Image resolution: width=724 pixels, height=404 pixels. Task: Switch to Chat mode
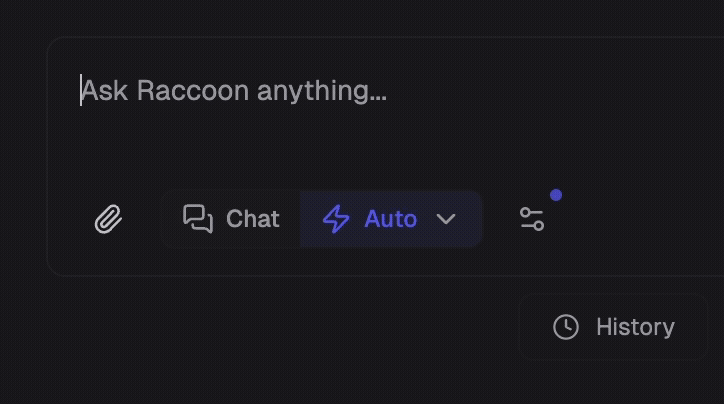(231, 219)
